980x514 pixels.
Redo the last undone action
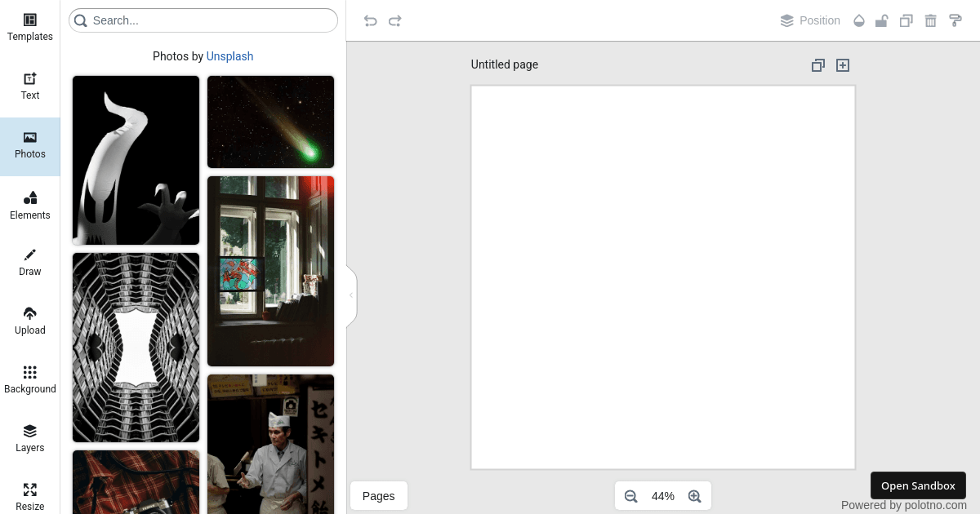(395, 20)
